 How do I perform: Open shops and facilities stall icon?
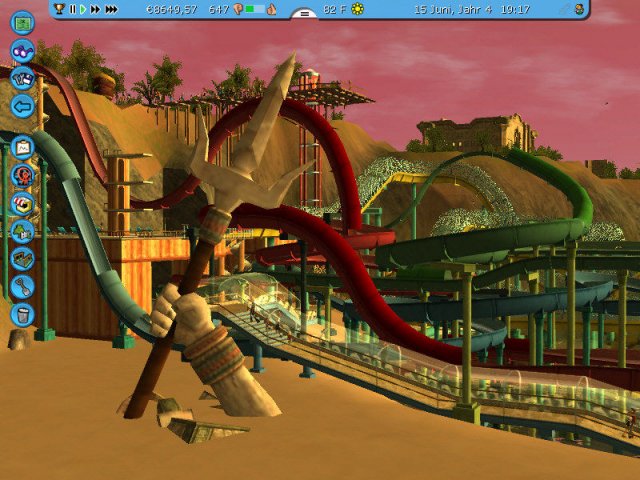(22, 204)
